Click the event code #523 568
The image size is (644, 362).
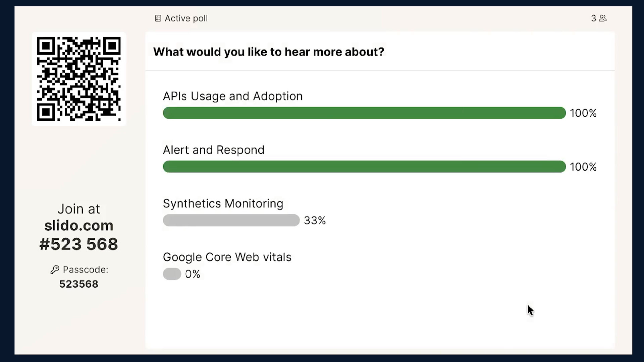(x=79, y=244)
